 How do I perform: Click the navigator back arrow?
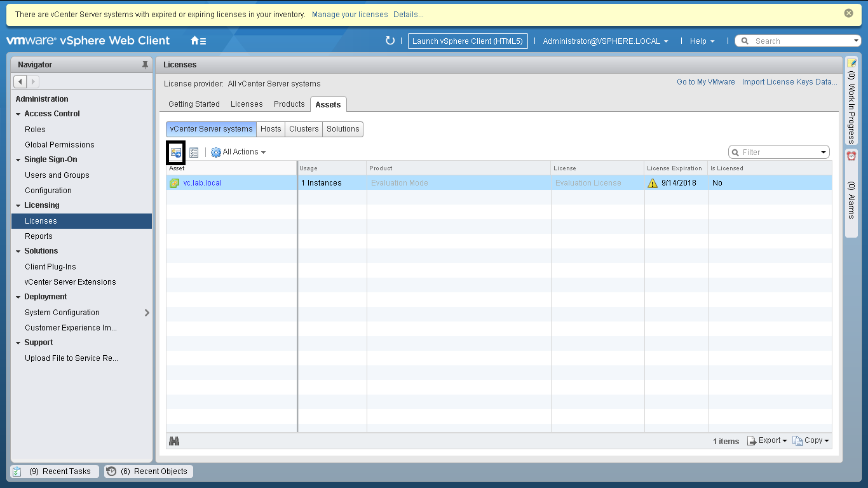coord(20,81)
